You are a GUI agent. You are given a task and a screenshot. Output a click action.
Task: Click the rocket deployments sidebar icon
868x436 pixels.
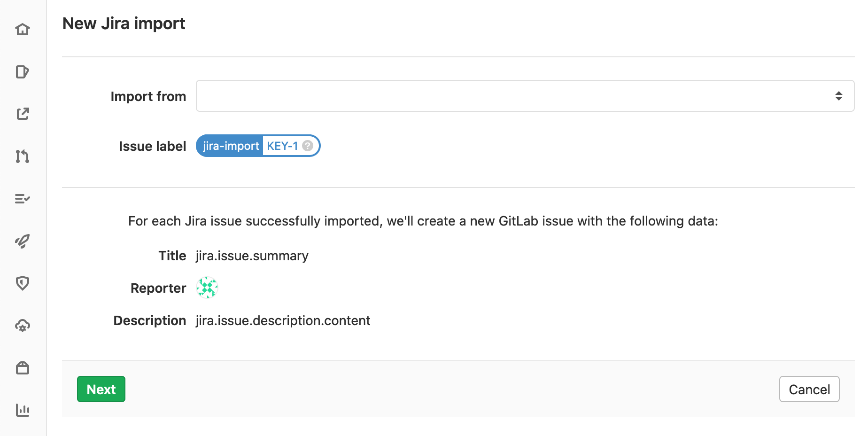pyautogui.click(x=23, y=241)
